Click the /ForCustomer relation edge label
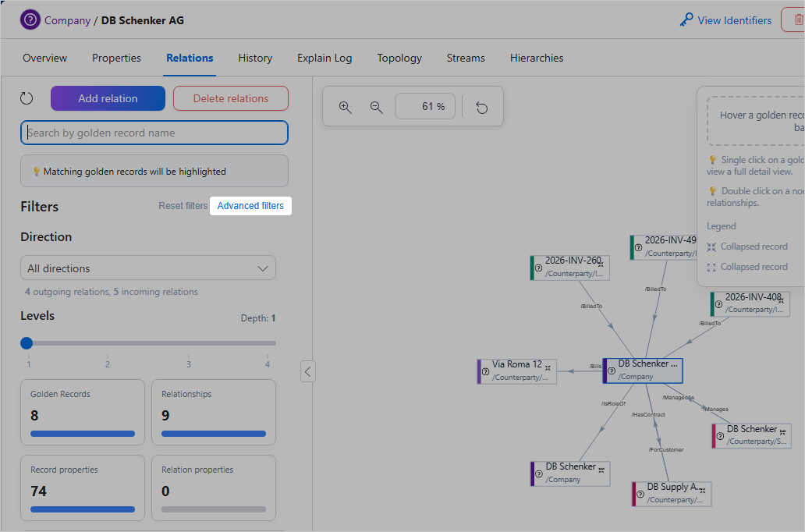805x532 pixels. 666,449
